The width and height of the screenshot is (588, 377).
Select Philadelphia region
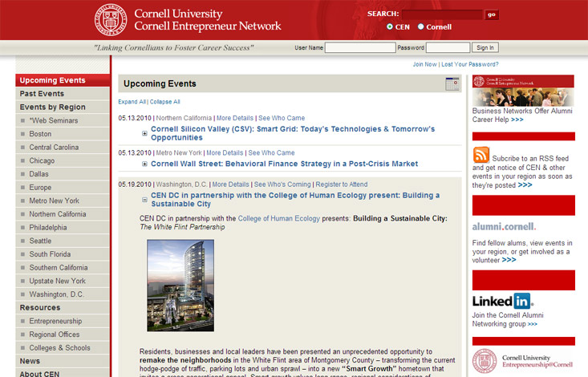[63, 228]
